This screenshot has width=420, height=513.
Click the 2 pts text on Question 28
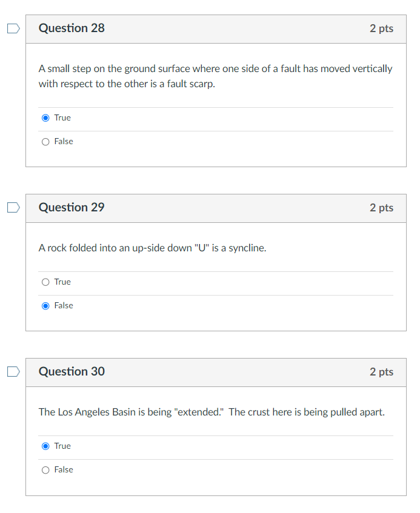click(x=381, y=28)
